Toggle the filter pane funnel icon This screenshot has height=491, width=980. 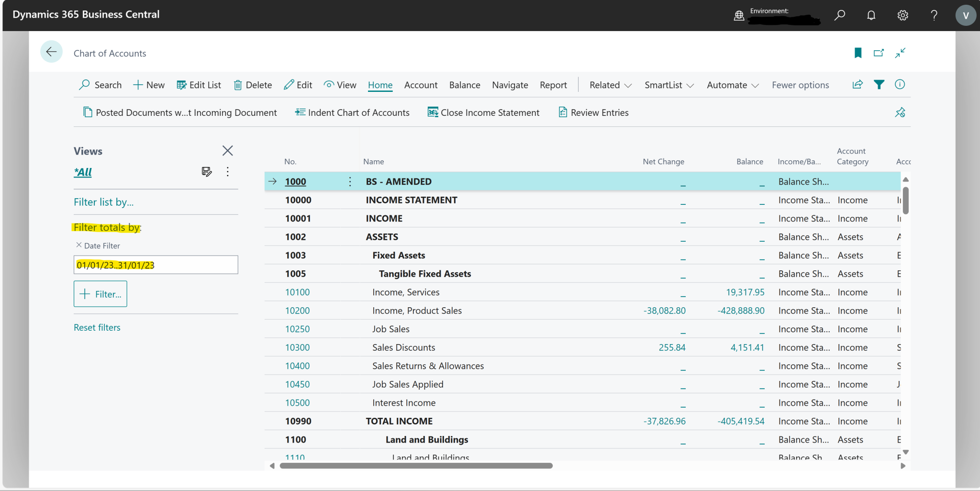tap(879, 85)
